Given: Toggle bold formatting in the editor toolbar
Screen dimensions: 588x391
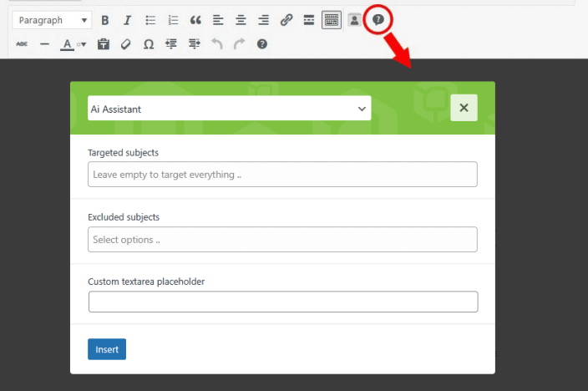Looking at the screenshot, I should tap(105, 20).
